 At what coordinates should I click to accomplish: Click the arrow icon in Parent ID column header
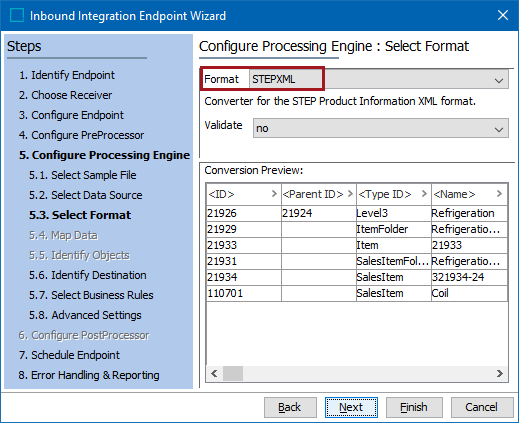click(350, 194)
